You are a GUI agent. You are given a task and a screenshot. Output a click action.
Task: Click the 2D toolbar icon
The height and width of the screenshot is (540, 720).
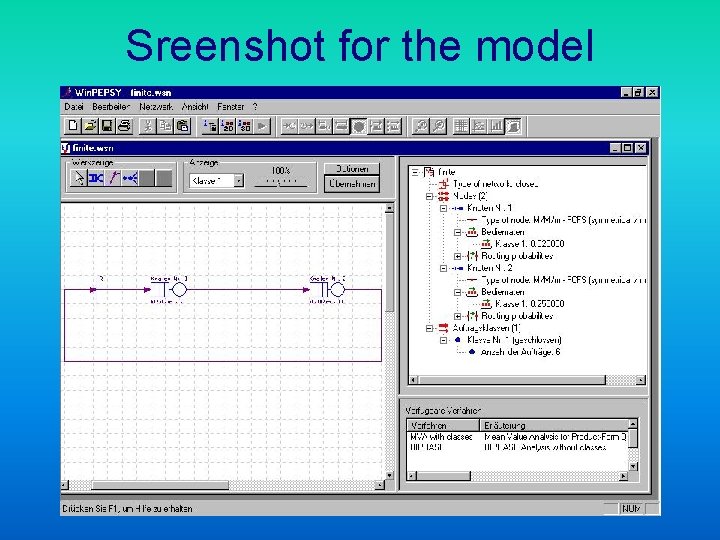(x=228, y=126)
